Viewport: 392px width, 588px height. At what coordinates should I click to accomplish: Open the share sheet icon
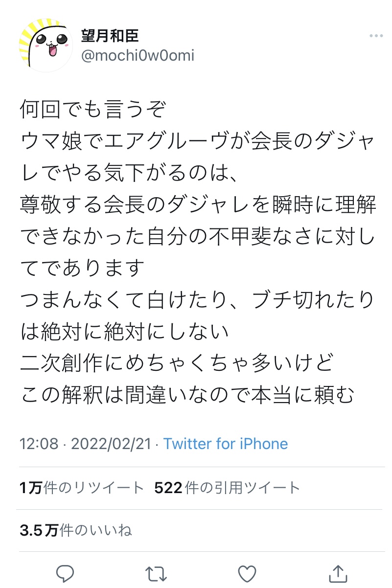[339, 573]
